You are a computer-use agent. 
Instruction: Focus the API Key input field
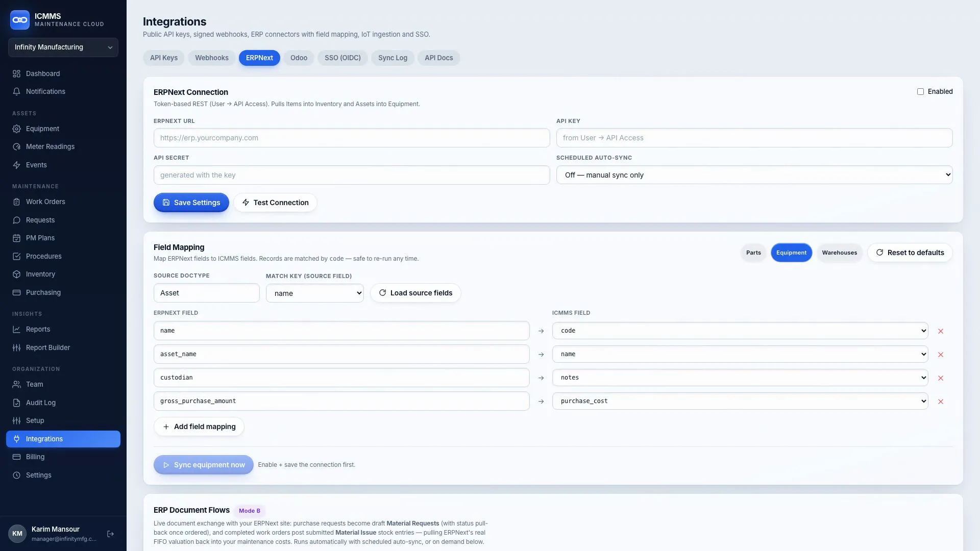coord(754,138)
